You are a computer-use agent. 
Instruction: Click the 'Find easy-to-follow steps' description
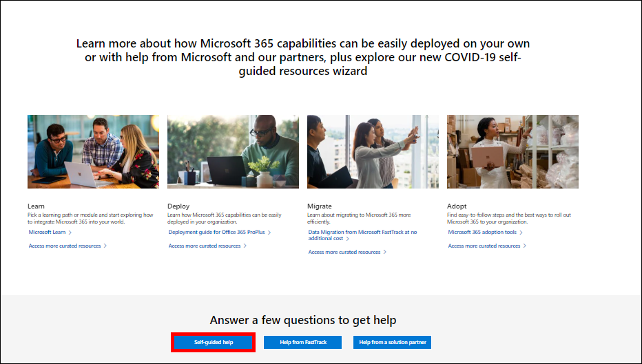tap(509, 218)
